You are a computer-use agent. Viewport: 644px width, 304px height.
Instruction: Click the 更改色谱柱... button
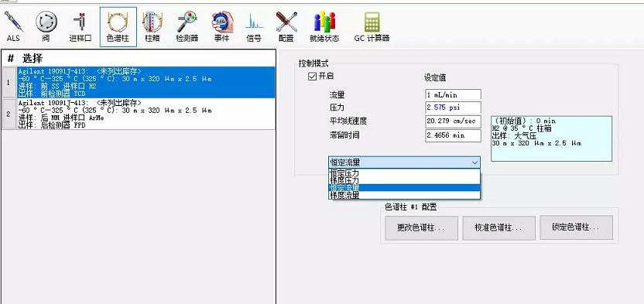coord(421,227)
